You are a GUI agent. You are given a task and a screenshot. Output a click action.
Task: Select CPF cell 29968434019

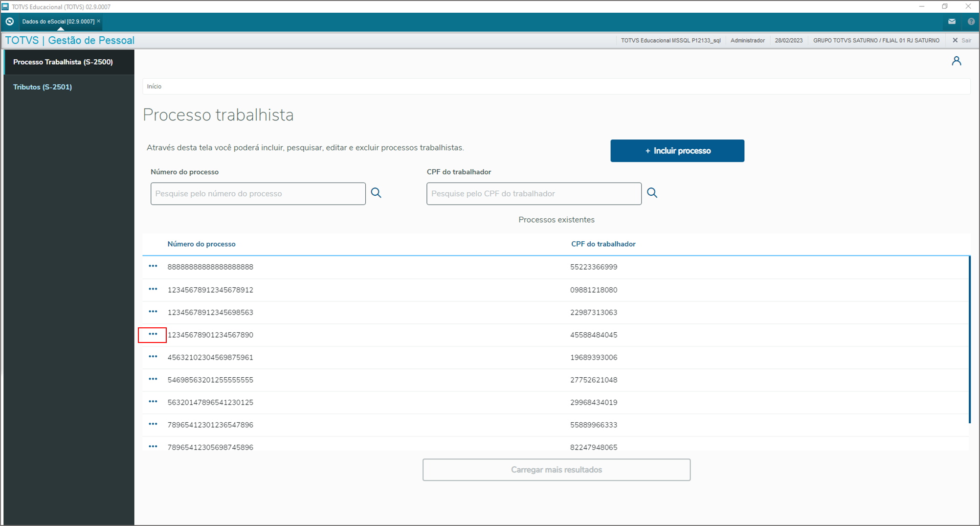click(x=594, y=403)
